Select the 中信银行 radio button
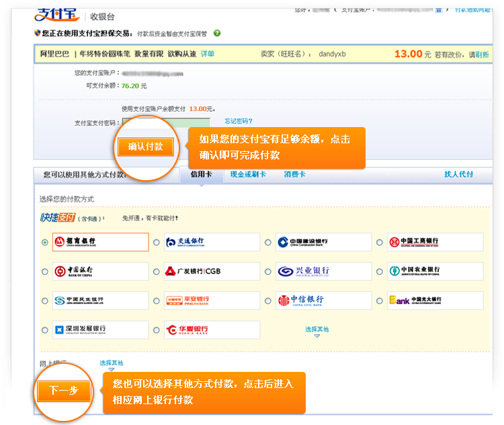Image resolution: width=504 pixels, height=425 pixels. (268, 301)
